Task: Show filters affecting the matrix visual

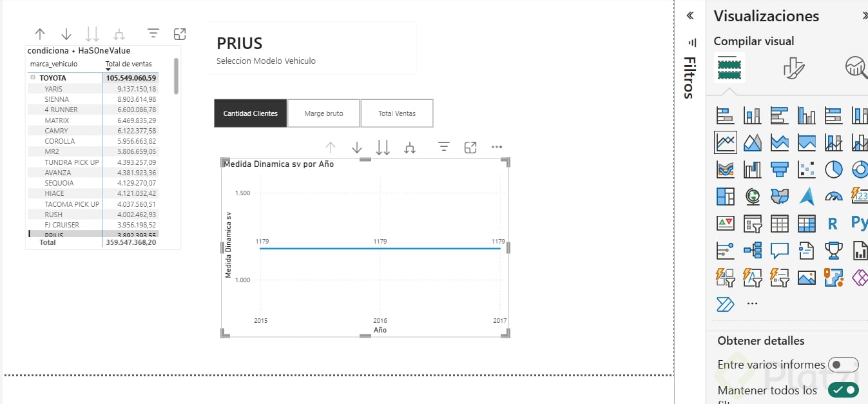Action: point(153,34)
